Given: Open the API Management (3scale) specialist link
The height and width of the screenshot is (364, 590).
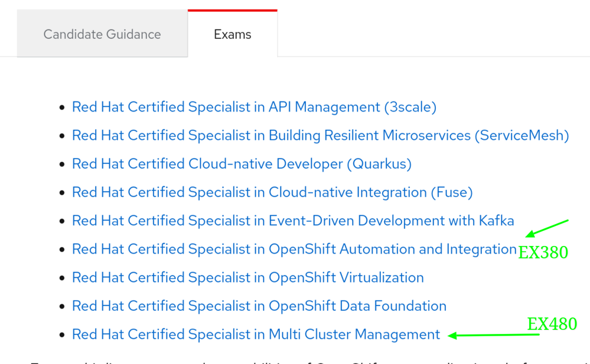Looking at the screenshot, I should pyautogui.click(x=254, y=107).
